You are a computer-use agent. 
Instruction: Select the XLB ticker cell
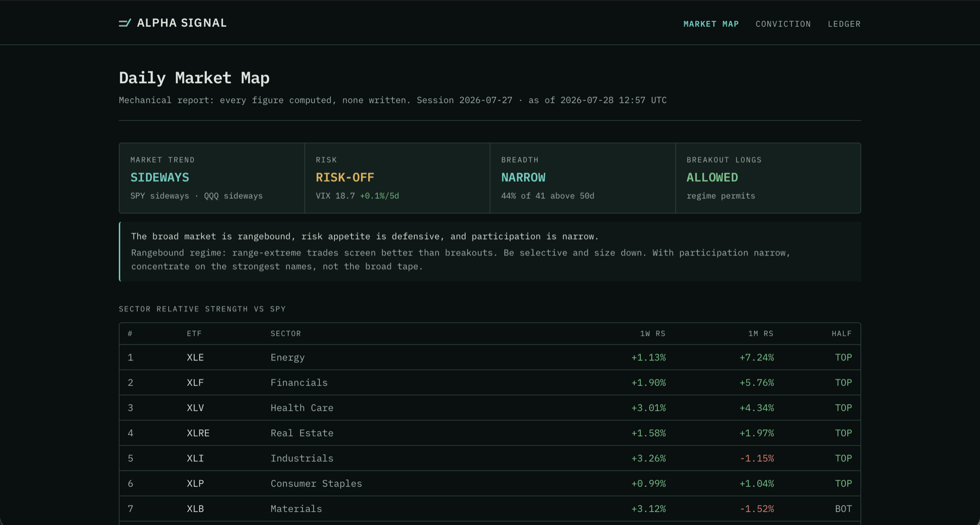click(195, 509)
